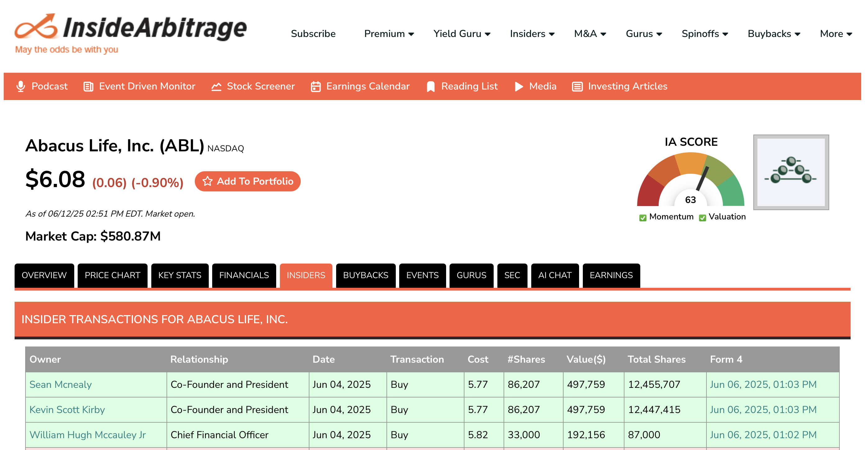This screenshot has width=868, height=450.
Task: Click the Stock Screener chart icon
Action: (x=216, y=87)
